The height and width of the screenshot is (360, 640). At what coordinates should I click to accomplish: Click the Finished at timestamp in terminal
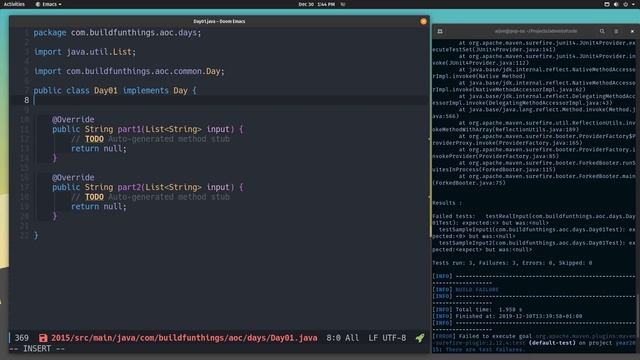507,316
